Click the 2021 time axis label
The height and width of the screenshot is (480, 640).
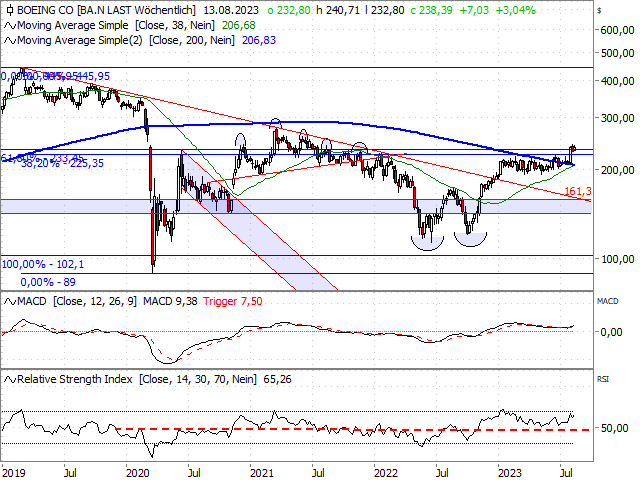pyautogui.click(x=262, y=473)
